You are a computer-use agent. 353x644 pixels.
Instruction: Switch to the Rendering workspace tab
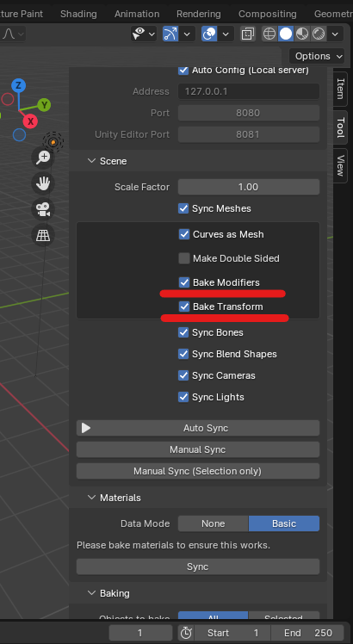point(199,14)
